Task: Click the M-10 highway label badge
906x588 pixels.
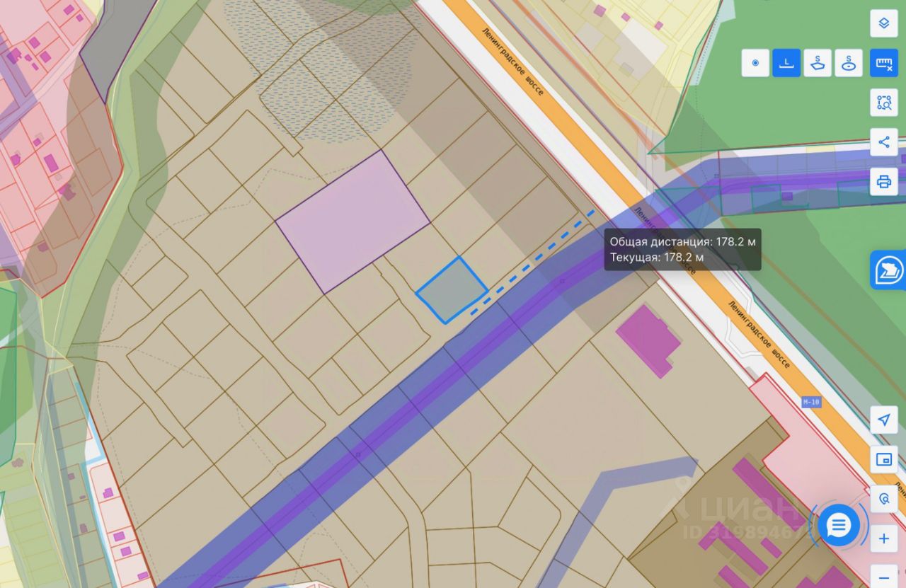Action: tap(811, 402)
